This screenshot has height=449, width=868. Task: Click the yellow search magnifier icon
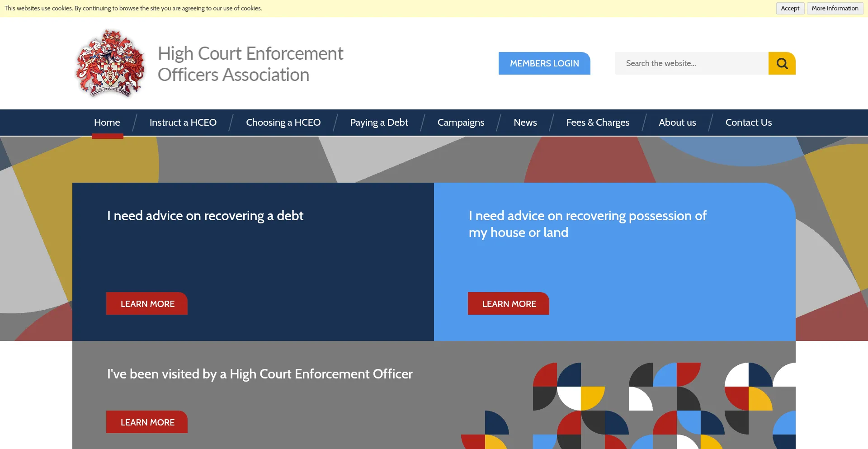tap(782, 63)
